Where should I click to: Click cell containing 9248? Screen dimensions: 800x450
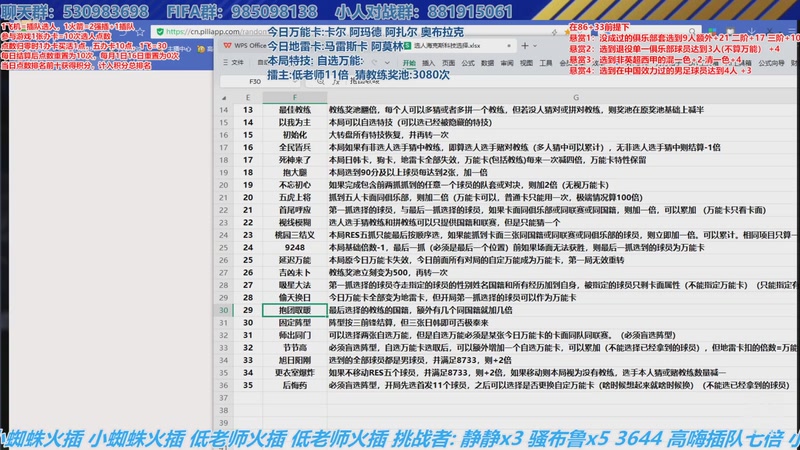coord(294,247)
